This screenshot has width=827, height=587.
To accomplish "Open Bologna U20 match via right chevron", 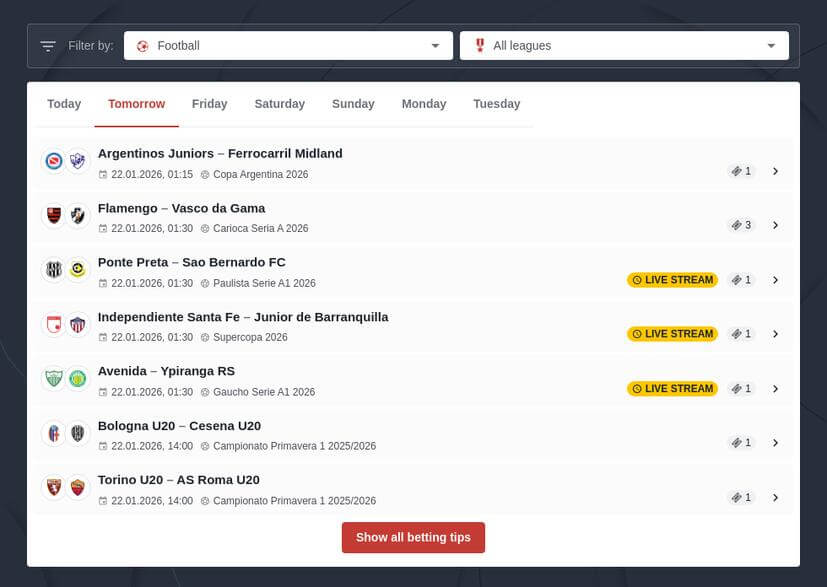I will (775, 443).
